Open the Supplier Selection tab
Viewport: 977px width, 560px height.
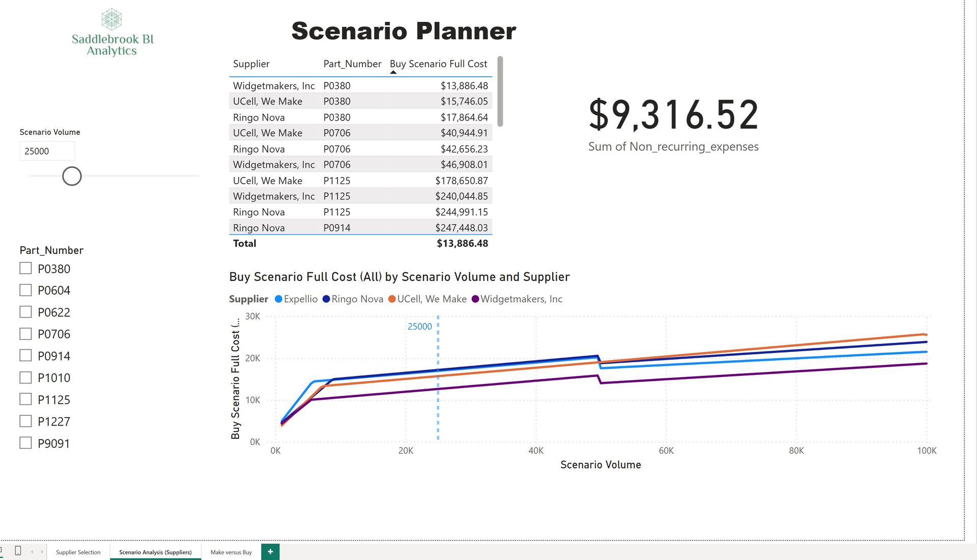(x=78, y=552)
